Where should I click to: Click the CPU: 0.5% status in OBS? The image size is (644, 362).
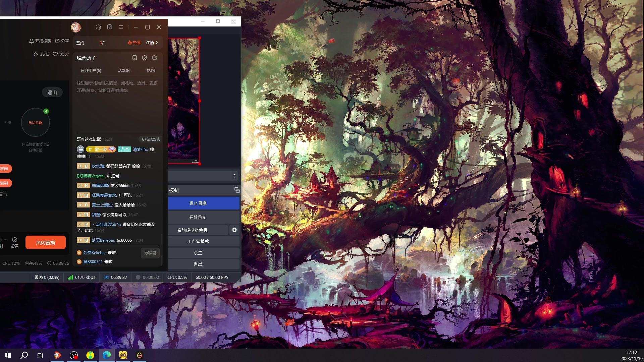pyautogui.click(x=177, y=277)
